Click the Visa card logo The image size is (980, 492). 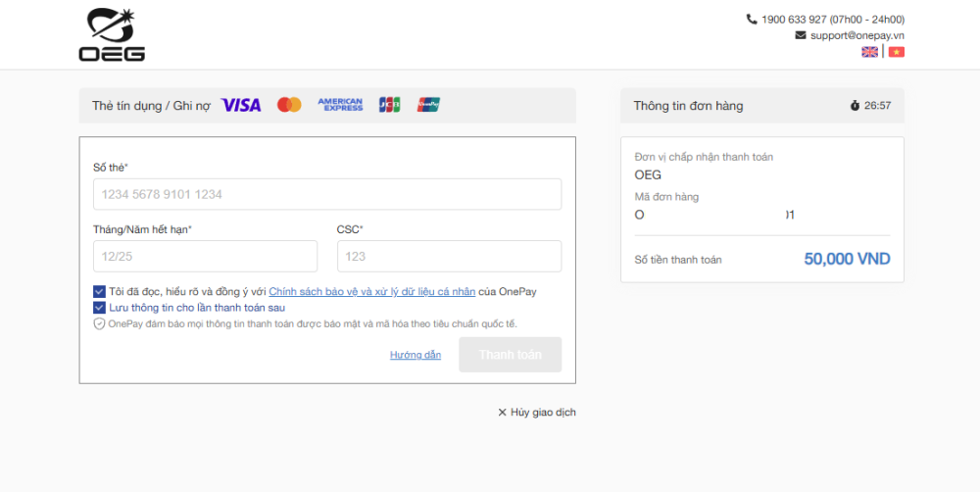[241, 105]
